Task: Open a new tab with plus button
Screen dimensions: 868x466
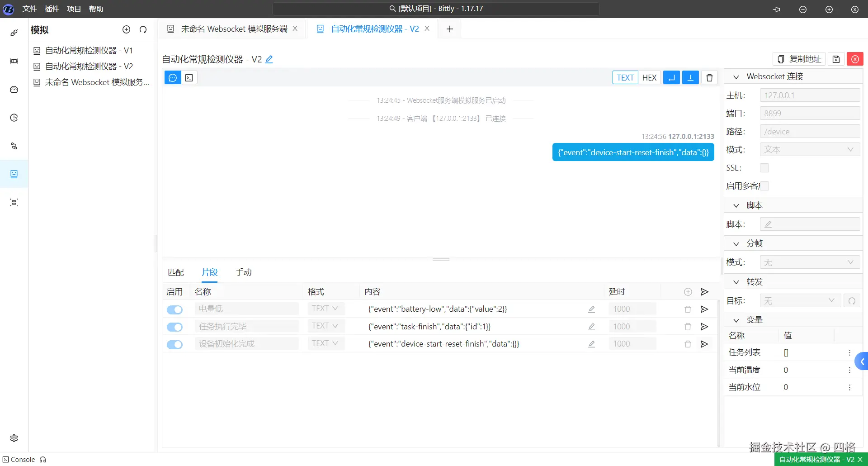Action: (x=450, y=29)
